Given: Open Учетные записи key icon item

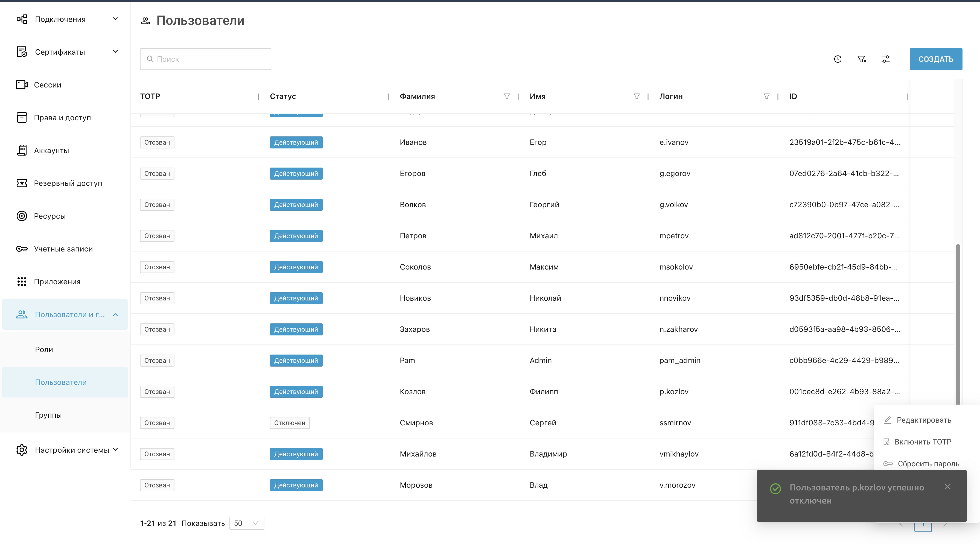Looking at the screenshot, I should (63, 249).
